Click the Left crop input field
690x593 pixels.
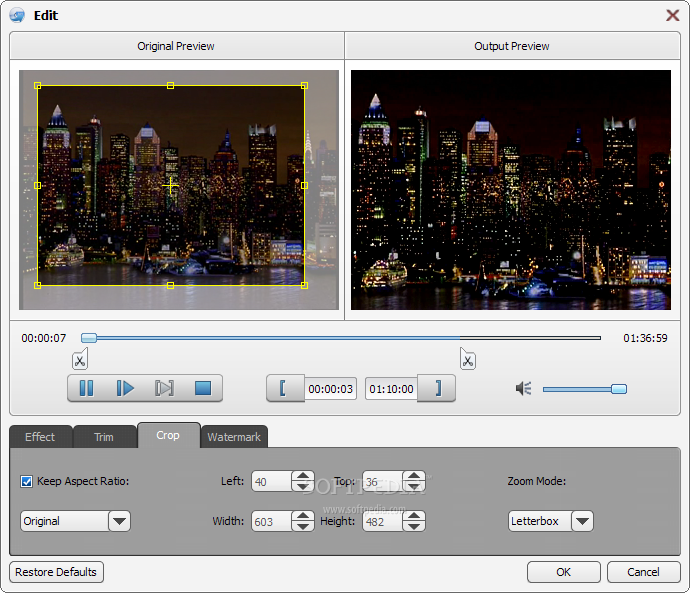tap(272, 482)
